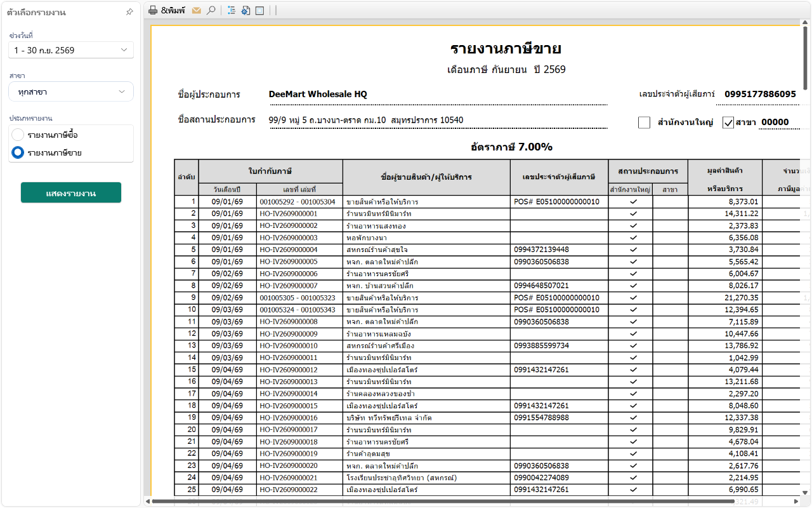Viewport: 812px width, 508px height.
Task: Click the email envelope icon
Action: (x=197, y=10)
